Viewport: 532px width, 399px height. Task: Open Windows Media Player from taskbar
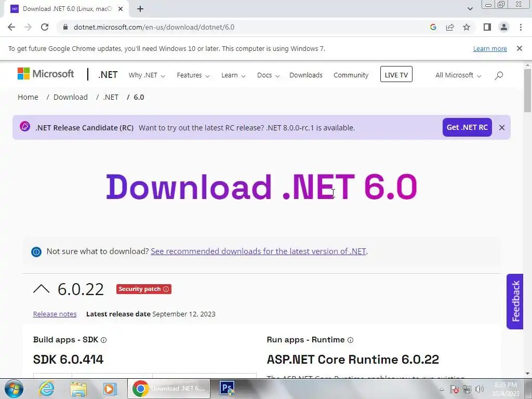click(x=110, y=389)
